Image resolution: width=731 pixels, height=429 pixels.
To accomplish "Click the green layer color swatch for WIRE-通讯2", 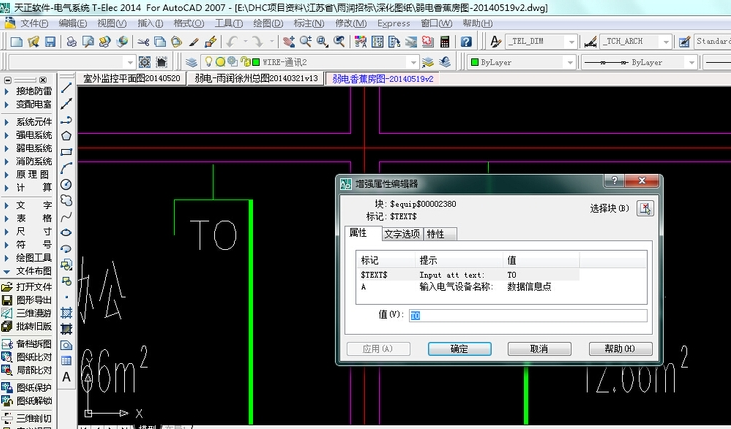I will pyautogui.click(x=256, y=62).
